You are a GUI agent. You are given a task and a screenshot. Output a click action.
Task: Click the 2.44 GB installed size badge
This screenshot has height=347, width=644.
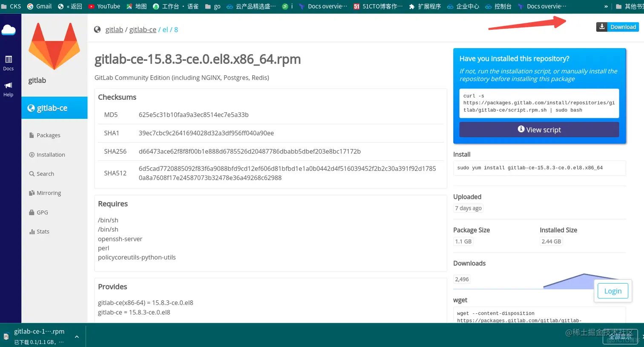click(x=551, y=241)
